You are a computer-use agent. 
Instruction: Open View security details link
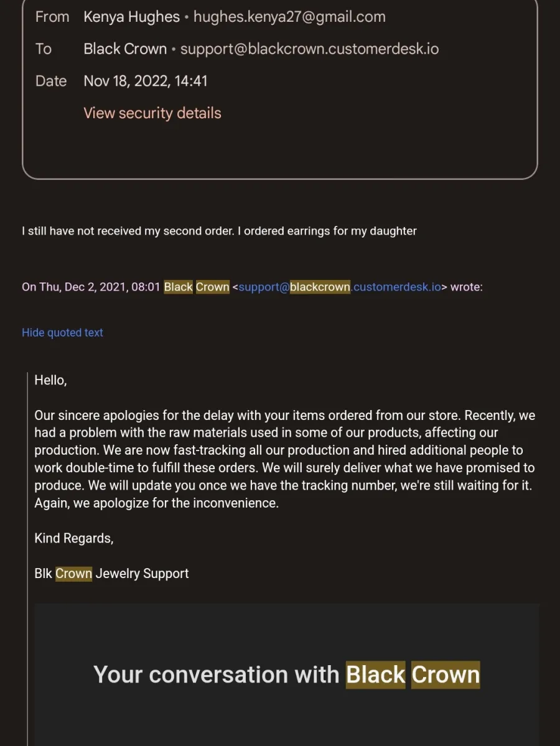pyautogui.click(x=152, y=113)
